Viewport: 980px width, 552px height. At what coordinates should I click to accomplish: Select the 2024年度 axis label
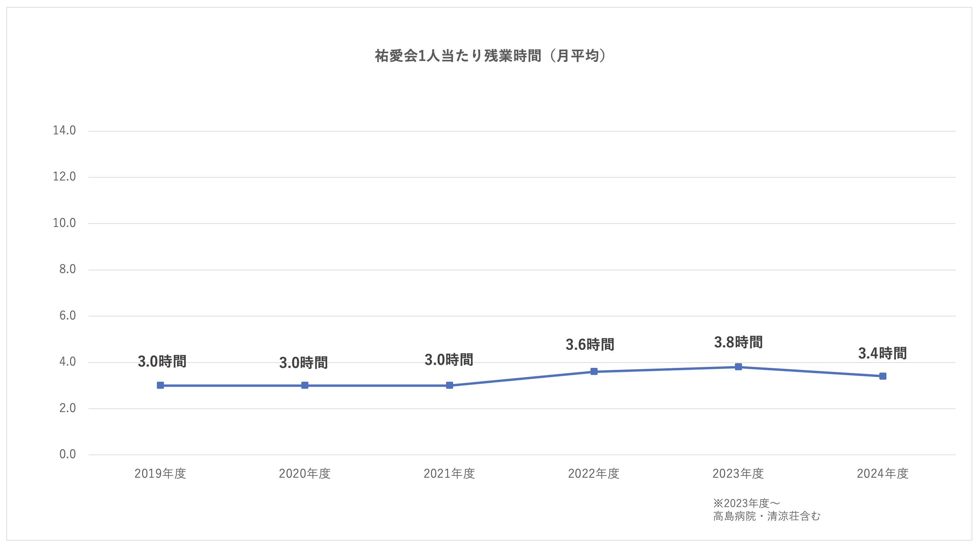883,473
